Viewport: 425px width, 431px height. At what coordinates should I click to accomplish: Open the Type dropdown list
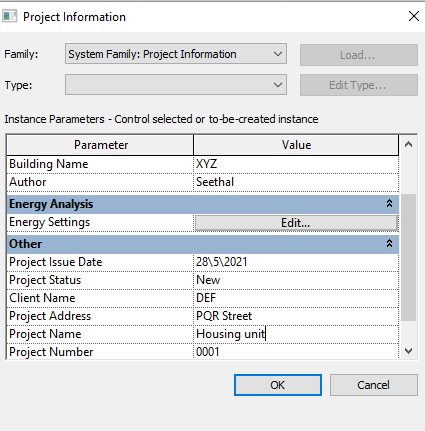176,85
